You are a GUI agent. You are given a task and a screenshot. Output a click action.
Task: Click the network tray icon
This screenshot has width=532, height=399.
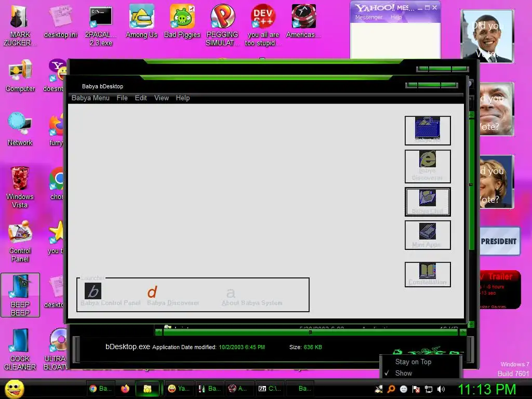coord(429,389)
